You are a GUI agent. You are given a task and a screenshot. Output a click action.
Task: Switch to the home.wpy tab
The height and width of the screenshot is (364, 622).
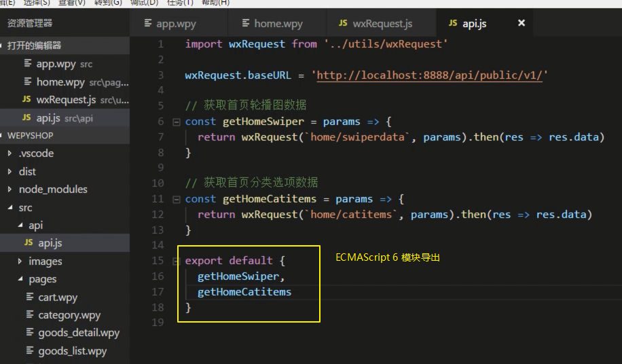[278, 23]
